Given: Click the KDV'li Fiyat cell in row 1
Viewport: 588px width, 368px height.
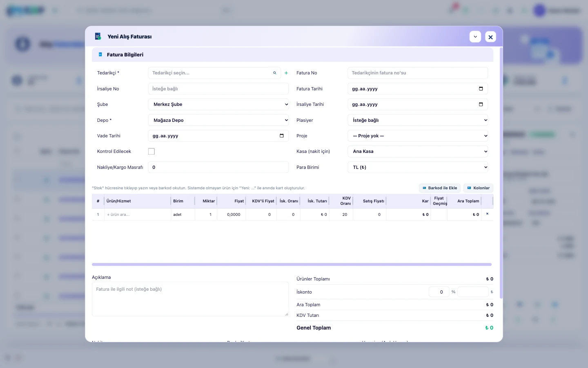Looking at the screenshot, I should 261,215.
